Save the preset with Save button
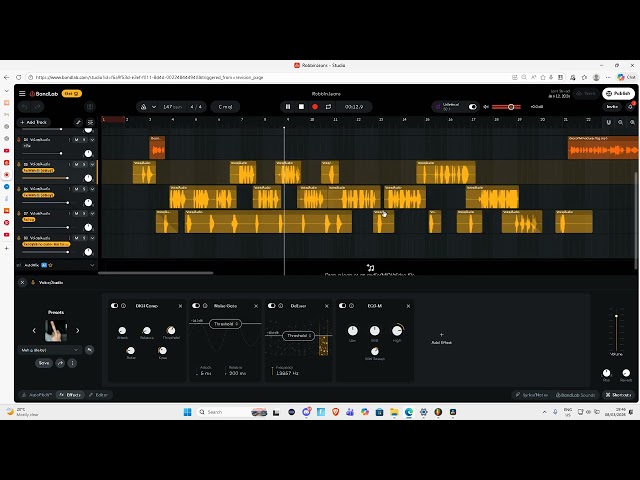640x480 pixels. (x=44, y=363)
